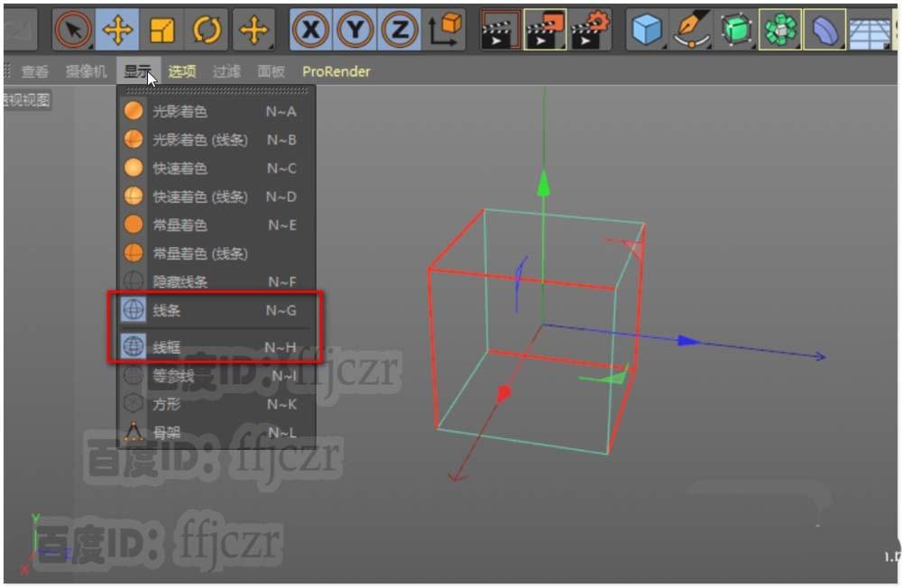Toggle the Z axis lock
The image size is (902, 588).
[400, 29]
